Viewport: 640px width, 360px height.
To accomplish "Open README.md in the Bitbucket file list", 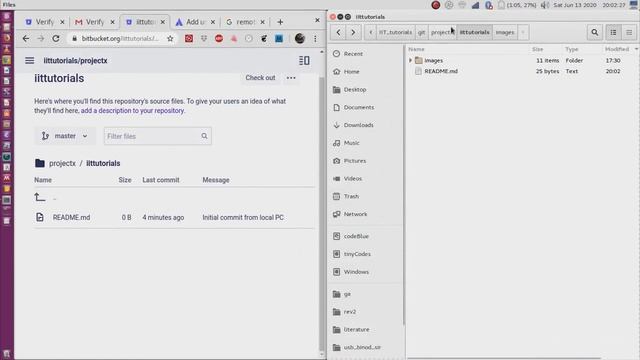I will tap(71, 218).
